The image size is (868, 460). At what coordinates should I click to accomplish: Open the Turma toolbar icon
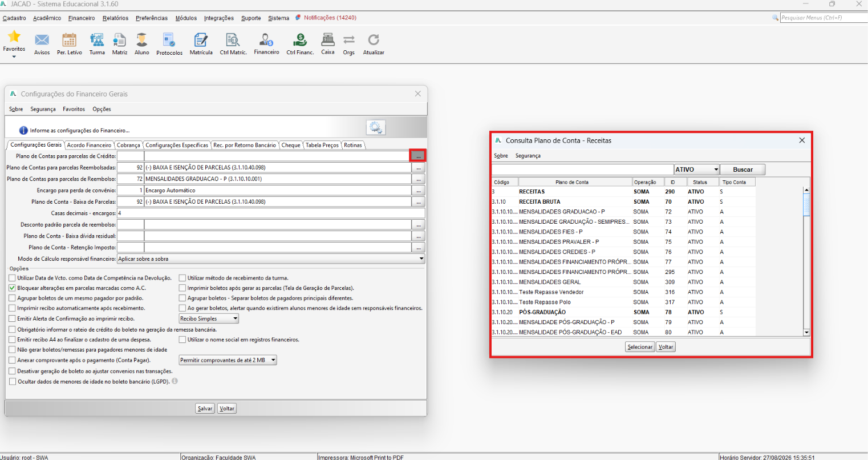point(97,40)
